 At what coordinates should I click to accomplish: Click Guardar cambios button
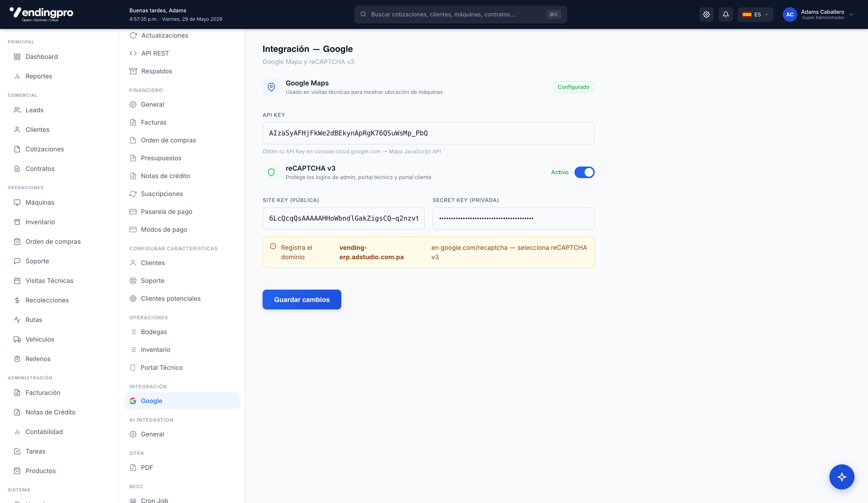tap(302, 299)
